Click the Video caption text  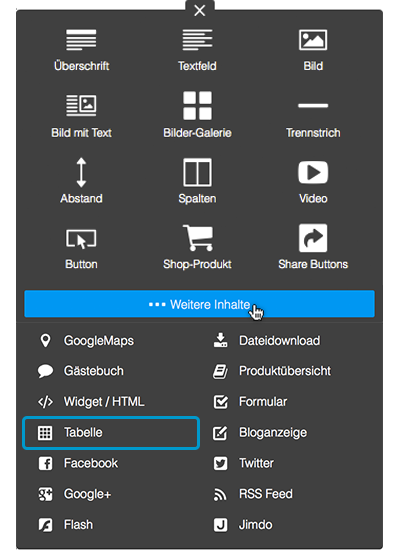pyautogui.click(x=313, y=199)
